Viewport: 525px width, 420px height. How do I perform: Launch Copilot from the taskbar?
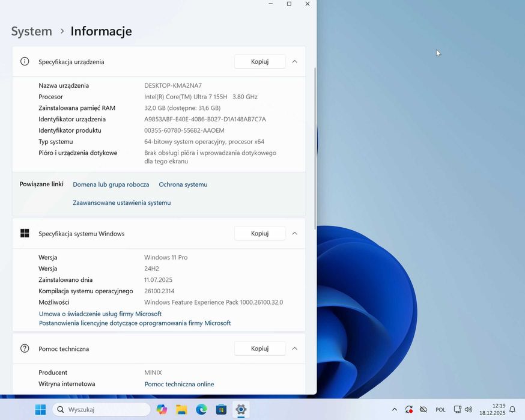[x=162, y=409]
